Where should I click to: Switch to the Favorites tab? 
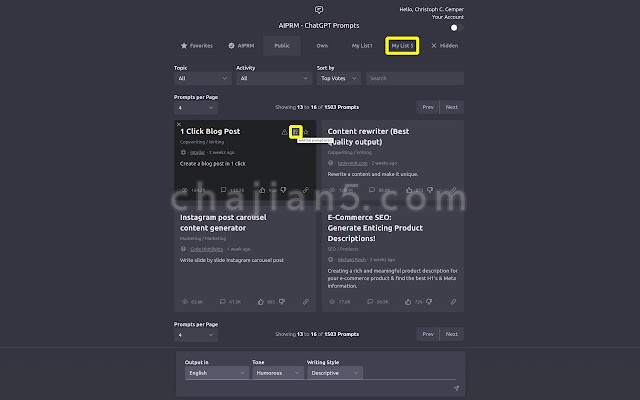point(197,46)
